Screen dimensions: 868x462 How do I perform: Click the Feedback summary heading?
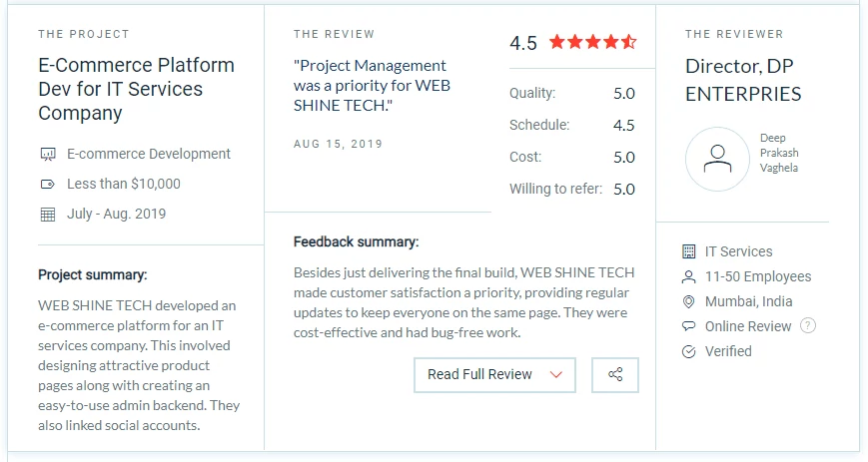[356, 241]
